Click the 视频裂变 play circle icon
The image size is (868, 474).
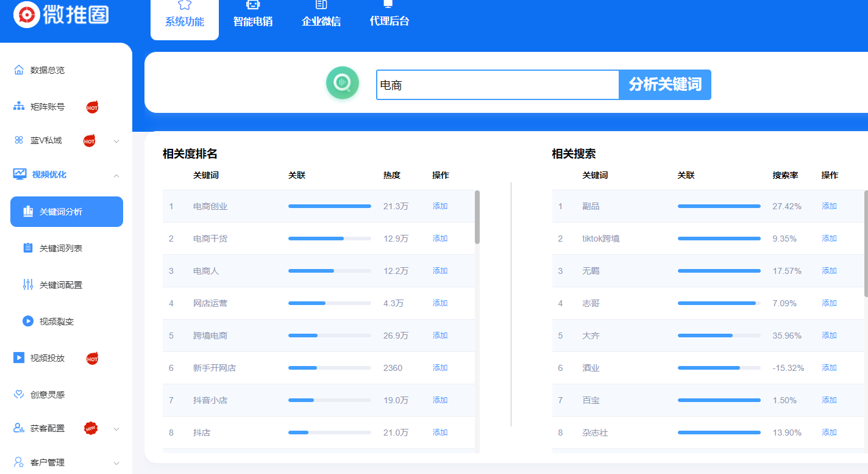tap(28, 321)
